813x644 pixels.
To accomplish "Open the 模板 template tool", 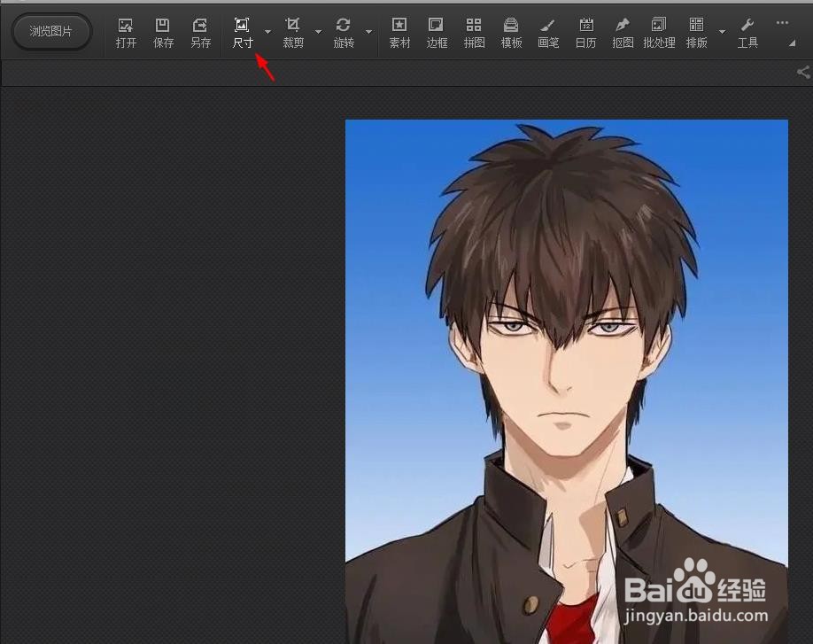I will tap(511, 33).
